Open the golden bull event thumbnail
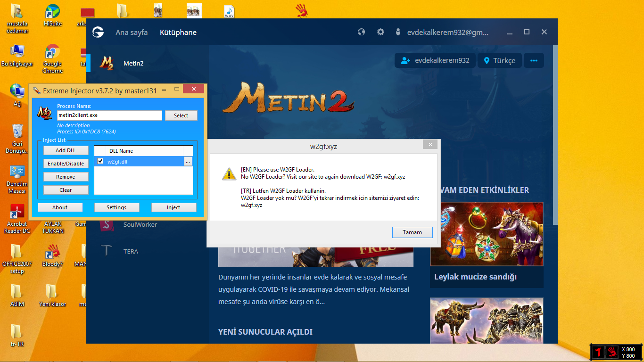 (x=487, y=320)
